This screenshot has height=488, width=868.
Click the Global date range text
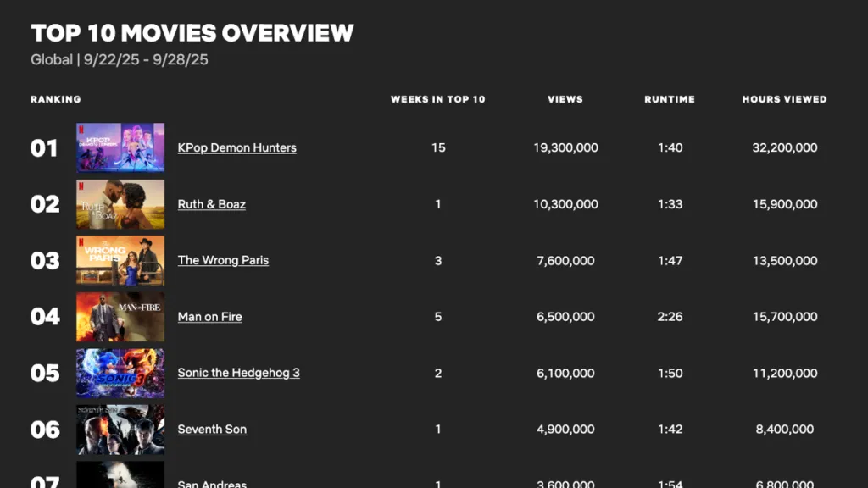pos(119,59)
